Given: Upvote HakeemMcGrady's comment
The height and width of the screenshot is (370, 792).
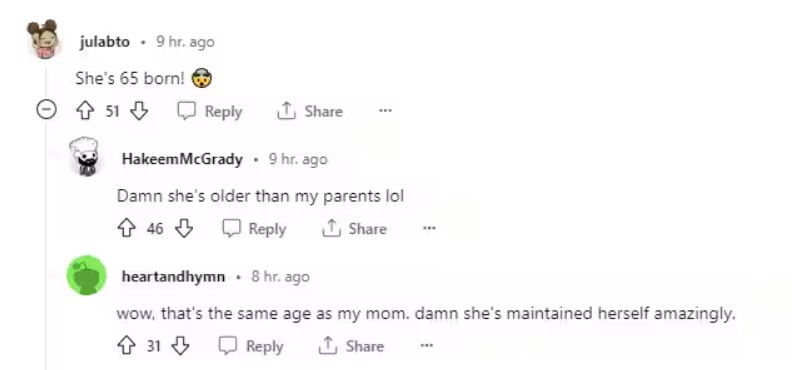Looking at the screenshot, I should (x=126, y=229).
